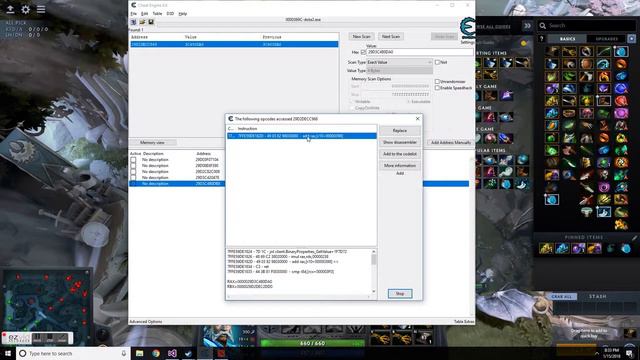Open the Table menu
640x360 pixels.
tap(157, 14)
